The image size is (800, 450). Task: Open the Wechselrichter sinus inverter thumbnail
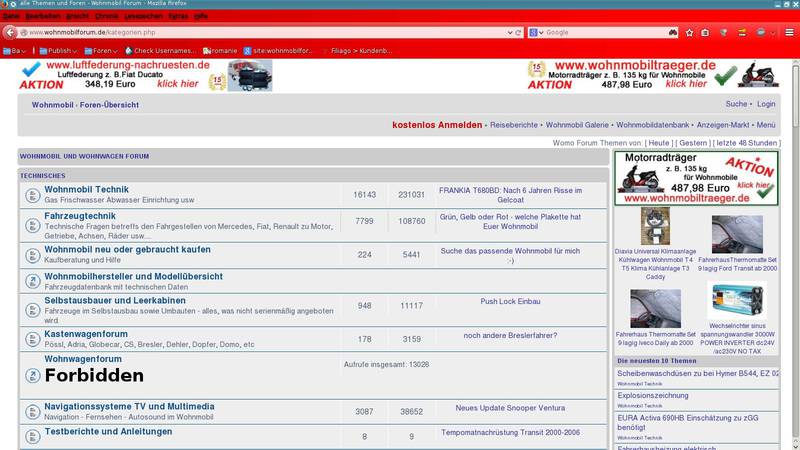[737, 301]
